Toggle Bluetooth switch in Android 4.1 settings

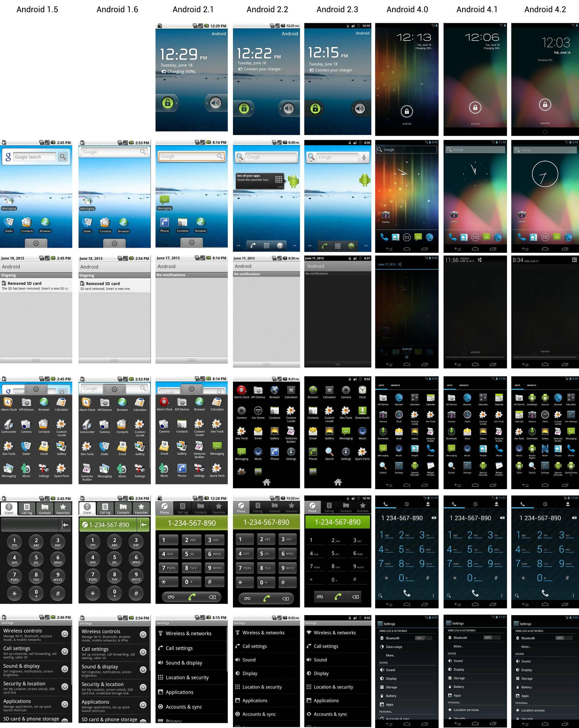point(492,637)
